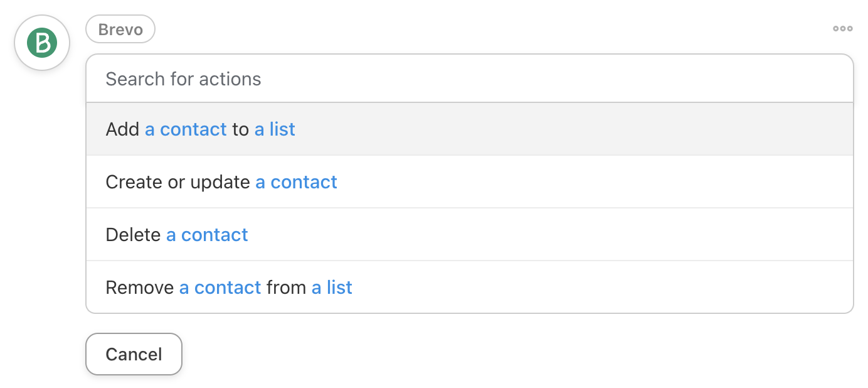Click "a contact" link in the Delete row
Image resolution: width=868 pixels, height=388 pixels.
pyautogui.click(x=207, y=235)
